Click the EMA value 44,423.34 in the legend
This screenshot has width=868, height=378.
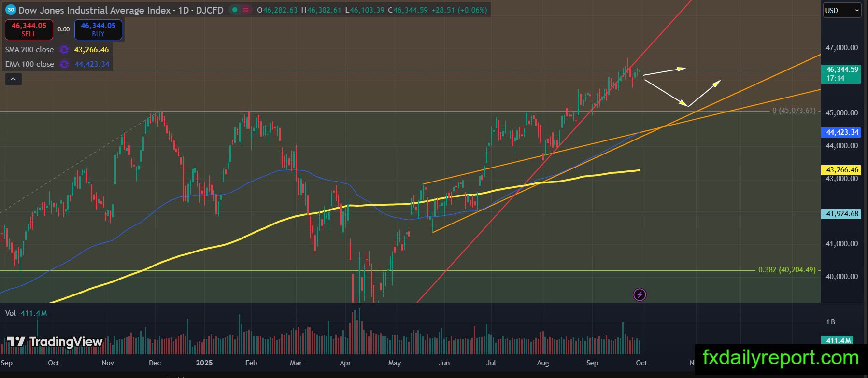(x=92, y=64)
